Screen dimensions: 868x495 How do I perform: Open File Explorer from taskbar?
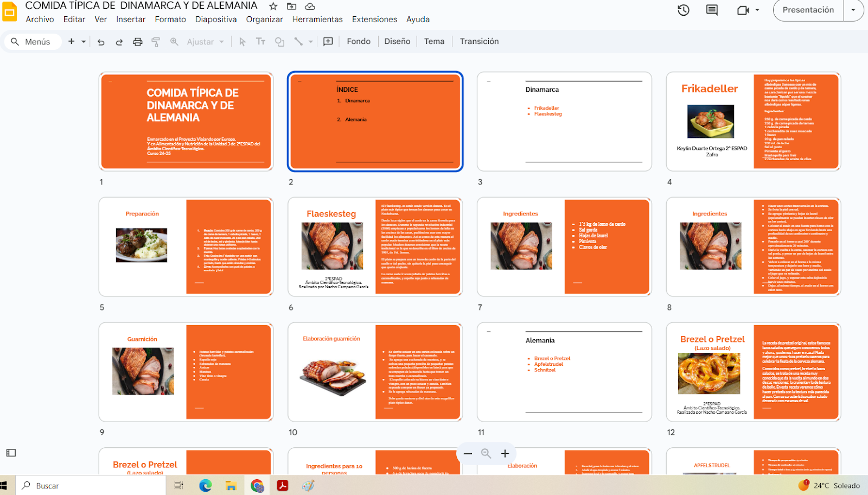[231, 486]
